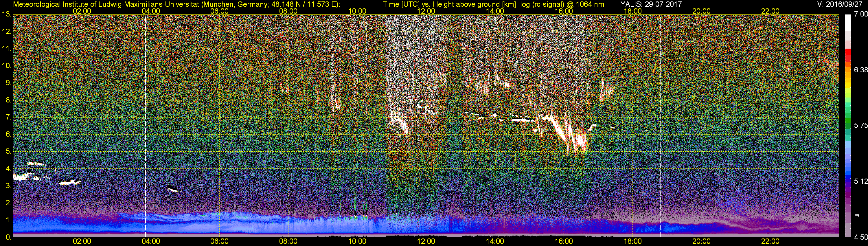Click the 9 km height axis label
868x246 pixels.
pos(8,83)
